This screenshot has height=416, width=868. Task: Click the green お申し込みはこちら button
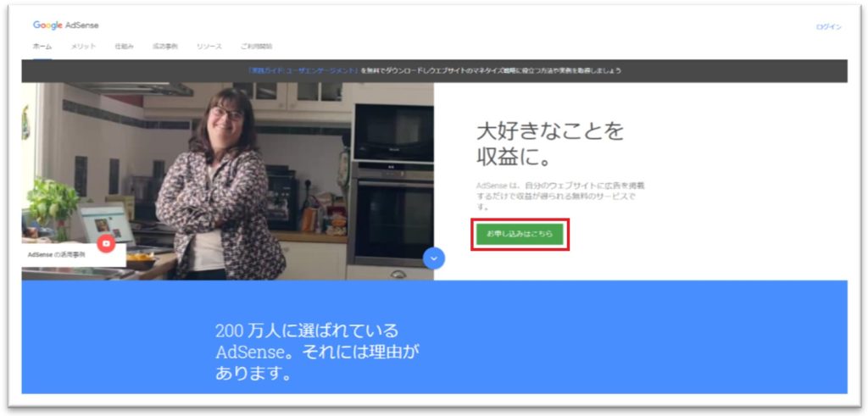pyautogui.click(x=520, y=234)
